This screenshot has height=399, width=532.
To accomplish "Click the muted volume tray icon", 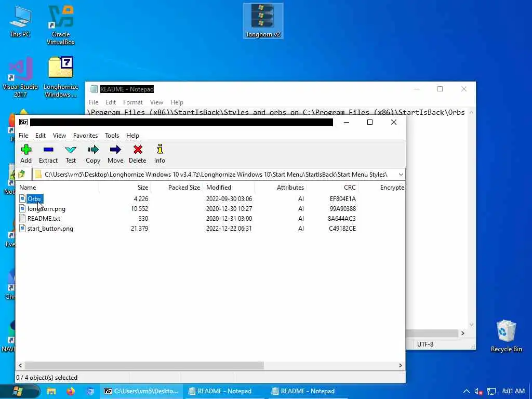I will 478,392.
